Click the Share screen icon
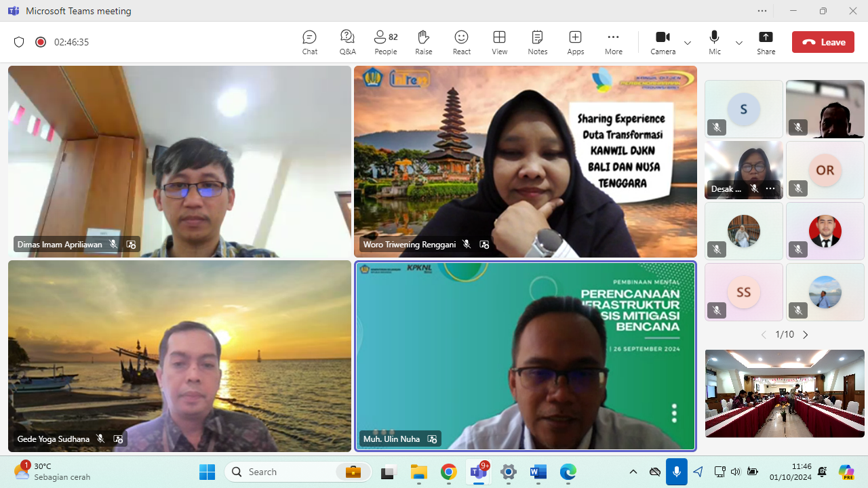The height and width of the screenshot is (488, 868). point(766,42)
